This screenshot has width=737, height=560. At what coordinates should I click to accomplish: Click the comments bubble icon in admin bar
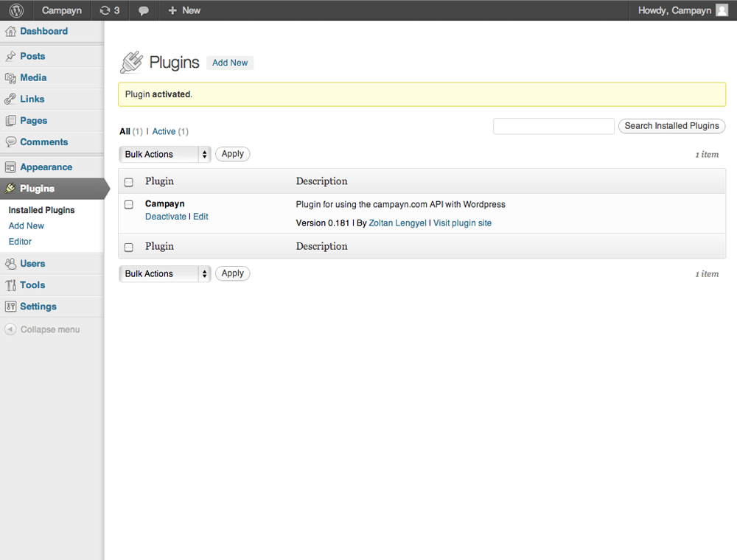point(144,10)
